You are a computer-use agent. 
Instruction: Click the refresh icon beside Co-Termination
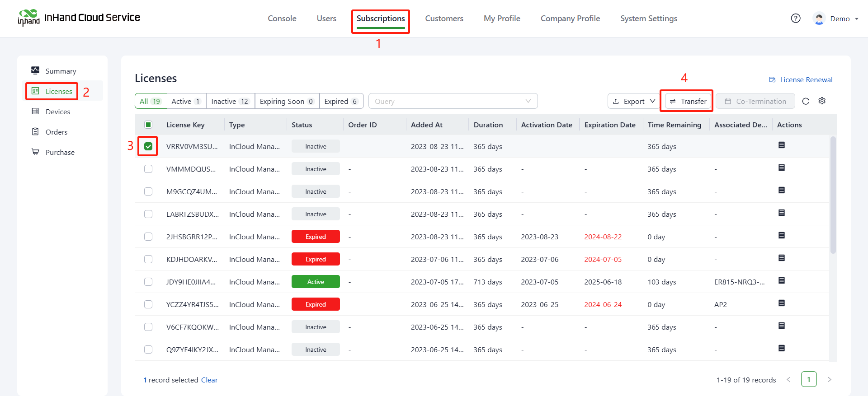click(x=806, y=101)
